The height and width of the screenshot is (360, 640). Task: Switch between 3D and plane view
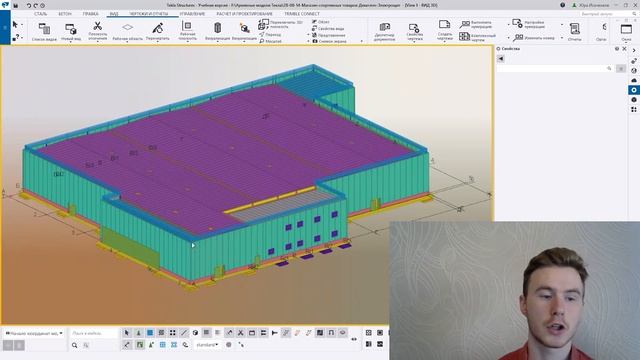[281, 24]
